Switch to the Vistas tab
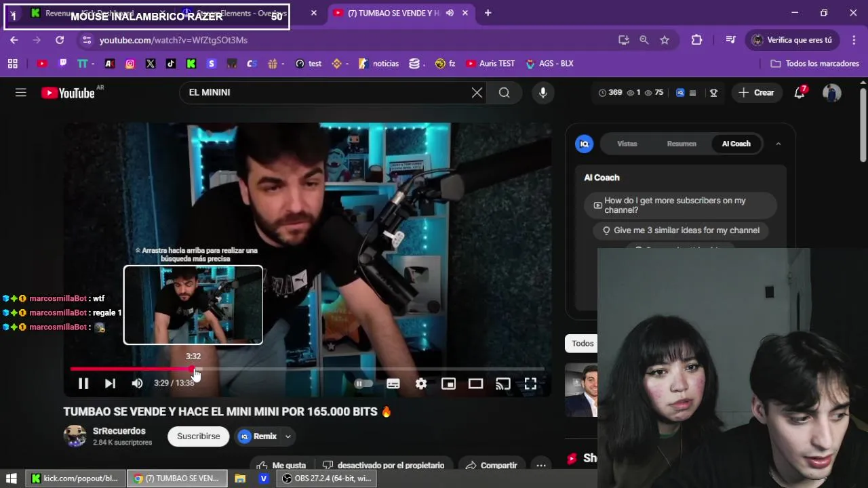Screen dimensions: 868x488 point(627,144)
